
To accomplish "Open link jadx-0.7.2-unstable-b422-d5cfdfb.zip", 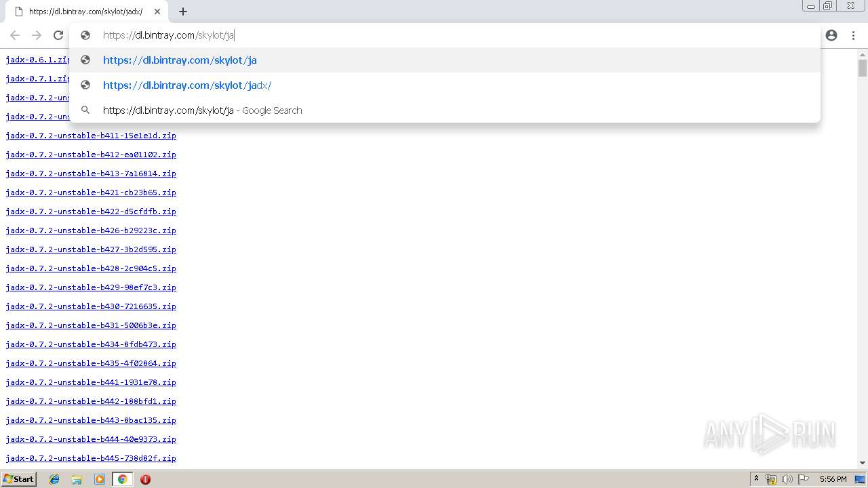I will pos(91,211).
